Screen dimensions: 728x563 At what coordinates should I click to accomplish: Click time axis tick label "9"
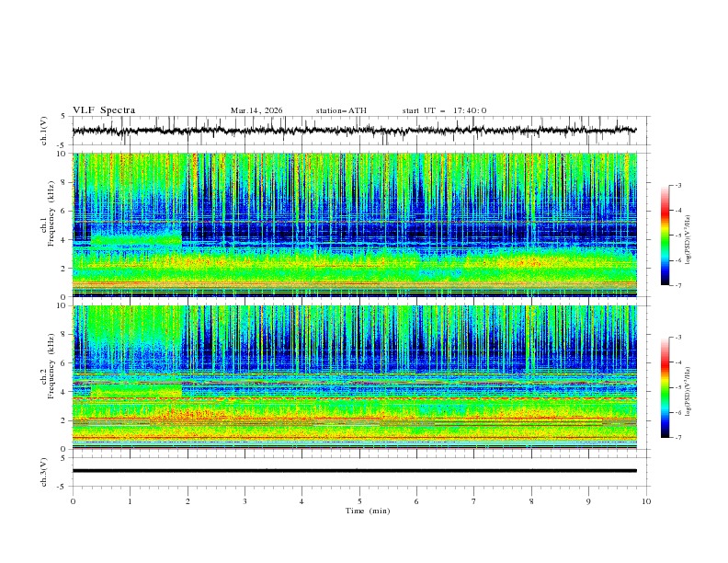pyautogui.click(x=588, y=501)
